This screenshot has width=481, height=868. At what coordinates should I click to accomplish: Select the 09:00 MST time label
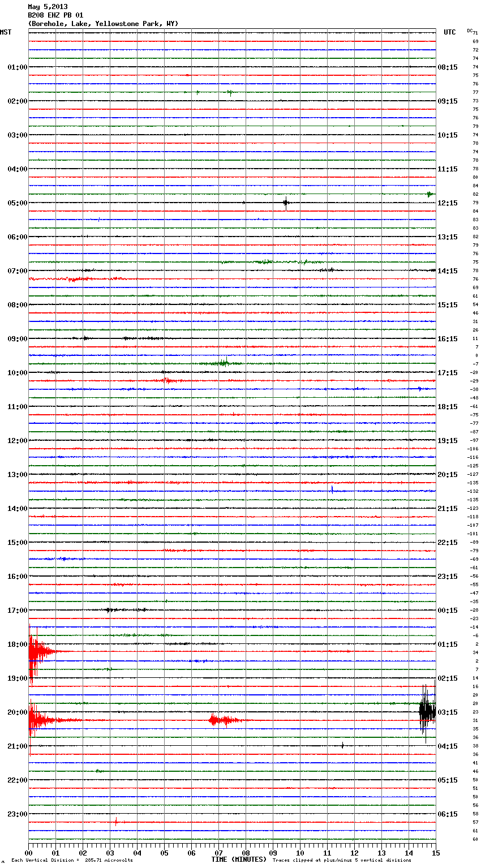(x=18, y=339)
